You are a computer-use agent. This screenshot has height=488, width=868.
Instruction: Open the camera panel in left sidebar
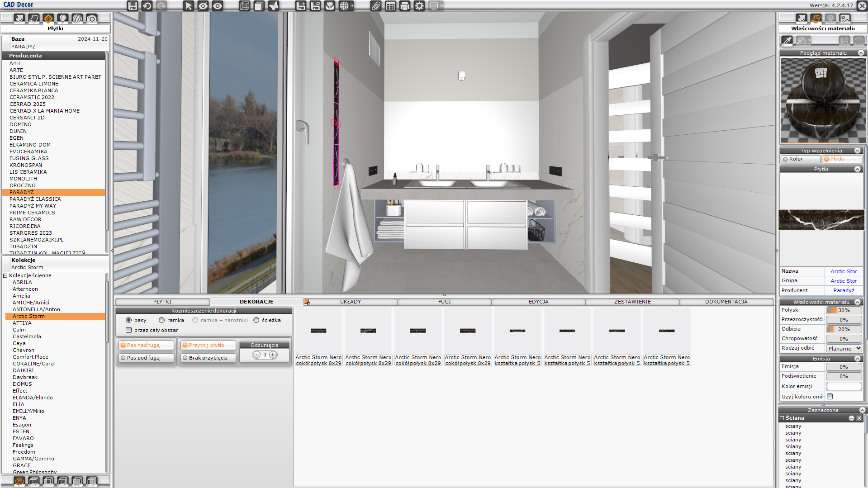point(92,19)
